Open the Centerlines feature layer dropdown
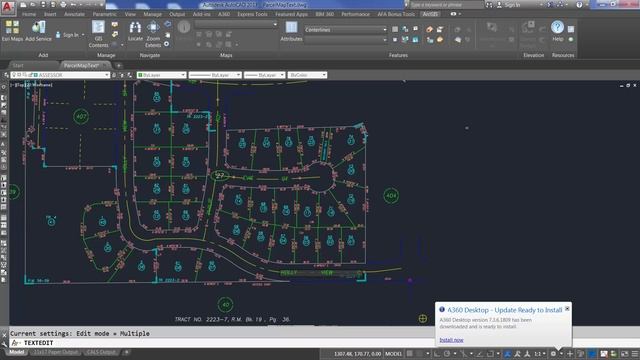Image resolution: width=640 pixels, height=360 pixels. pos(345,29)
